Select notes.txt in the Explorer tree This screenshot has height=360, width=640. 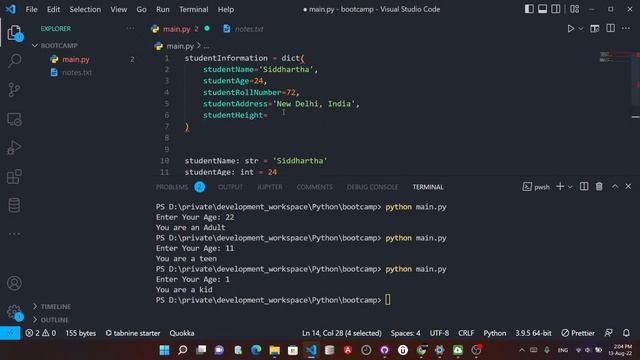click(x=77, y=73)
